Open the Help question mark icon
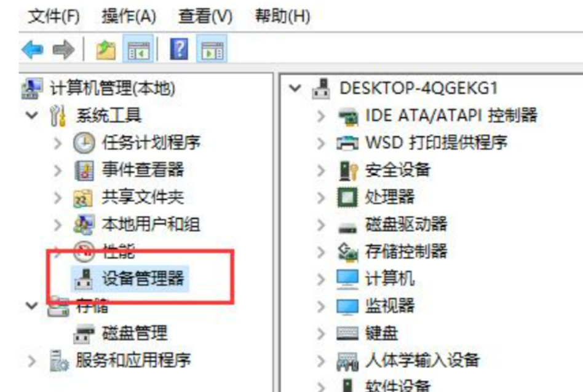This screenshot has height=392, width=583. [179, 49]
